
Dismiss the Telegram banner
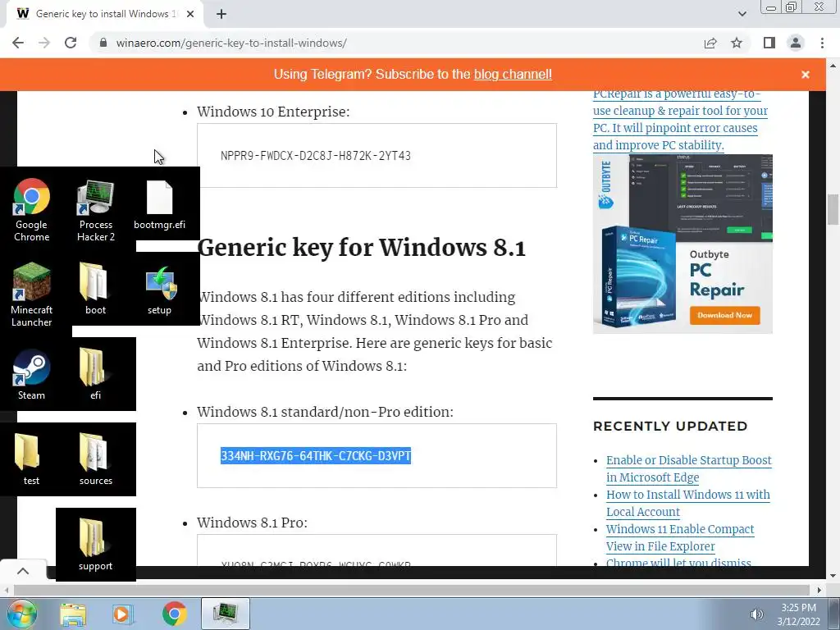point(806,75)
